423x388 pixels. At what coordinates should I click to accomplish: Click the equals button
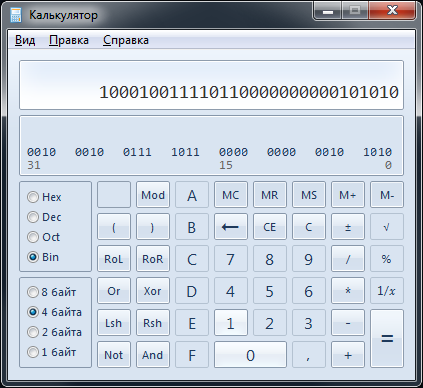(x=387, y=338)
